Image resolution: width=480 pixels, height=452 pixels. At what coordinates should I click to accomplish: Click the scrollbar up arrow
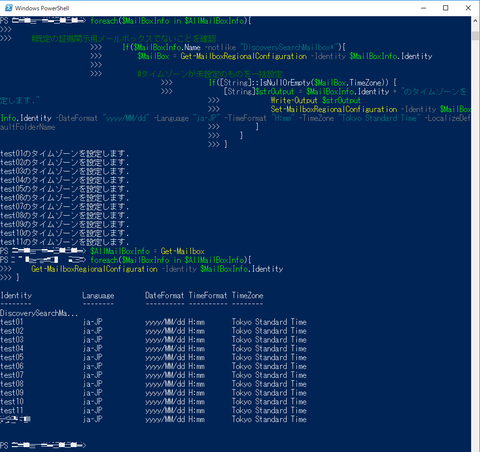[475, 21]
